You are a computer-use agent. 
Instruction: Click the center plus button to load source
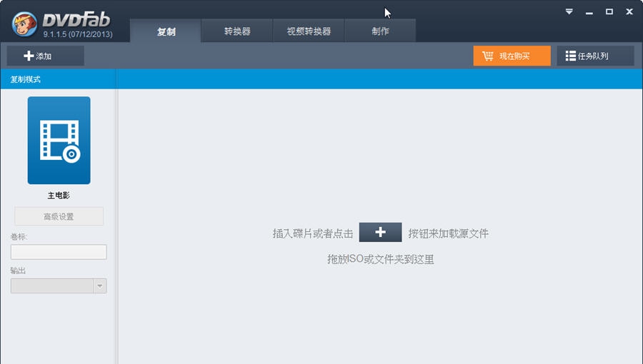(380, 232)
